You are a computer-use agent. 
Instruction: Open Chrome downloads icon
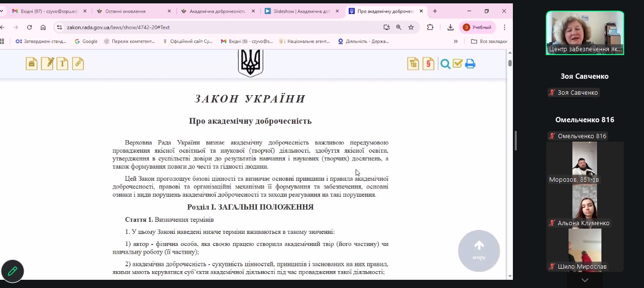tap(450, 28)
